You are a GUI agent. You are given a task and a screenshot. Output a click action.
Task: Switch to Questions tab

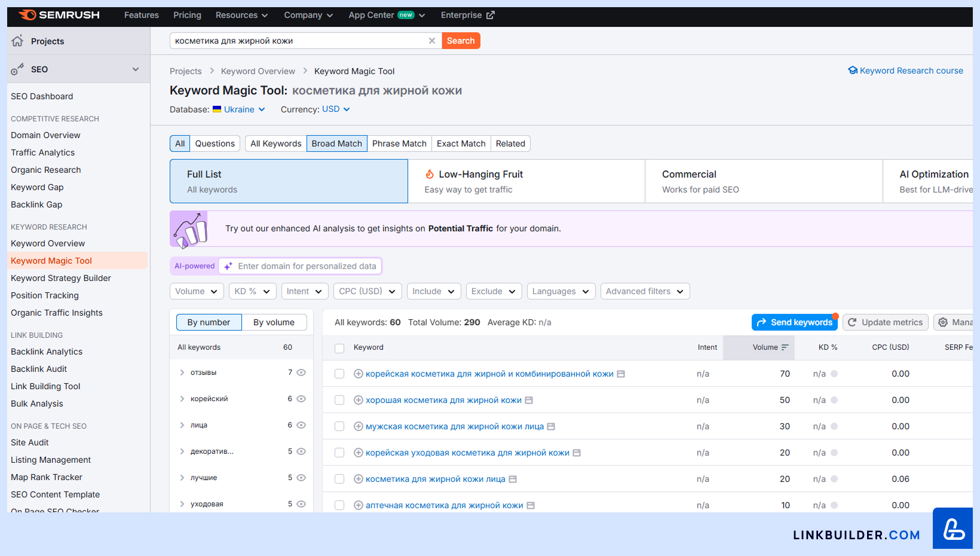[215, 143]
